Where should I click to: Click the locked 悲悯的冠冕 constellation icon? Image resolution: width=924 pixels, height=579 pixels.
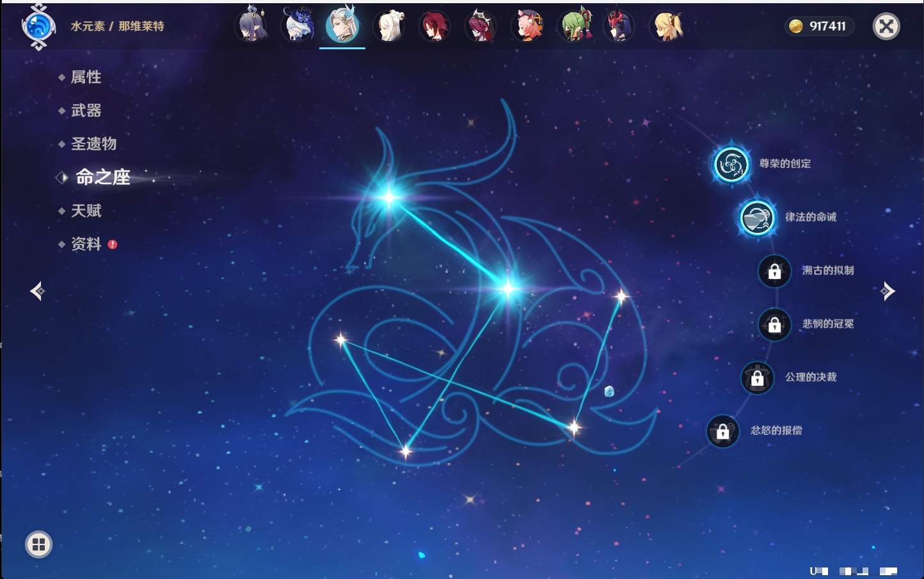pyautogui.click(x=774, y=324)
